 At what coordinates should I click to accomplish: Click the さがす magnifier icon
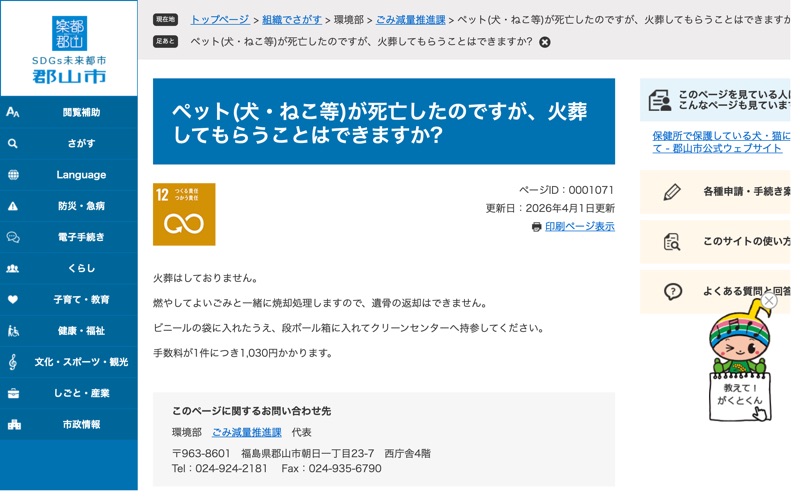[x=13, y=144]
